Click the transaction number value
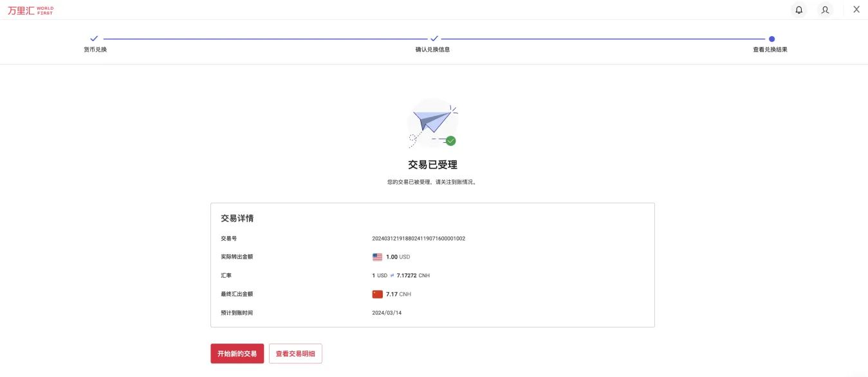The width and height of the screenshot is (868, 377). coord(418,239)
